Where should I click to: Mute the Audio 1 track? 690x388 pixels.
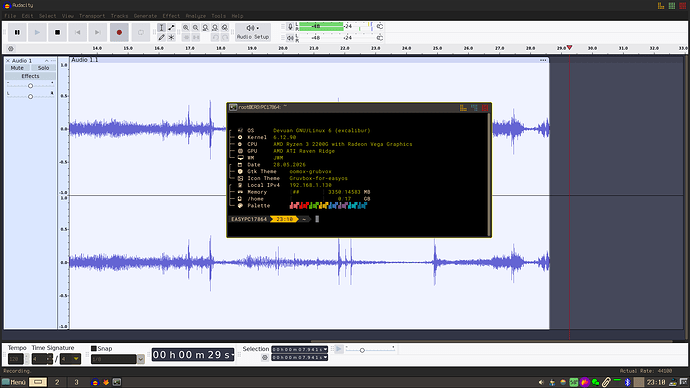17,68
